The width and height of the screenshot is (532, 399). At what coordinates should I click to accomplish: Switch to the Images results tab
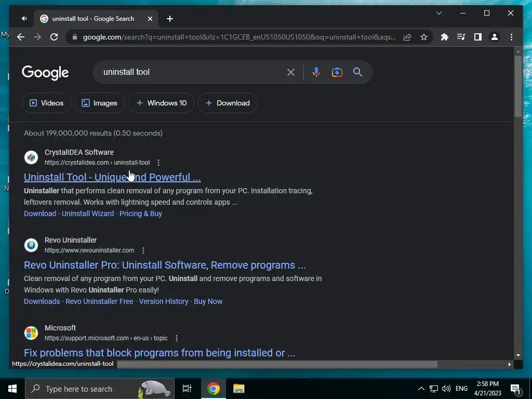100,103
